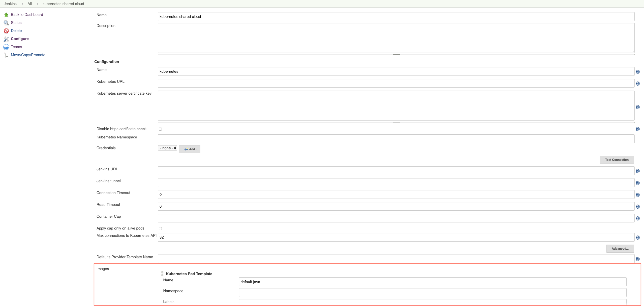
Task: Open help for Defaults Provider Template Name
Action: pos(638,259)
